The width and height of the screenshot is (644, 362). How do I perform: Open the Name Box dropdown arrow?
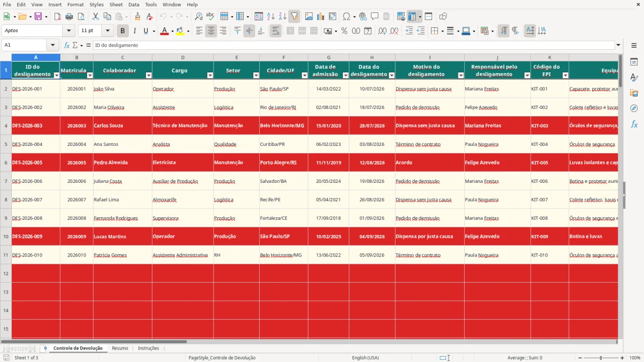(x=53, y=45)
